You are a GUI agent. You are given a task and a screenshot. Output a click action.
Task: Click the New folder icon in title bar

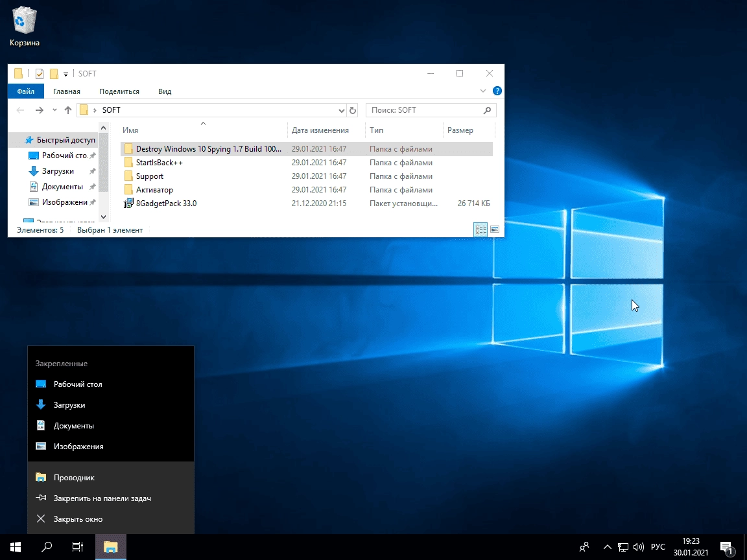coord(54,74)
